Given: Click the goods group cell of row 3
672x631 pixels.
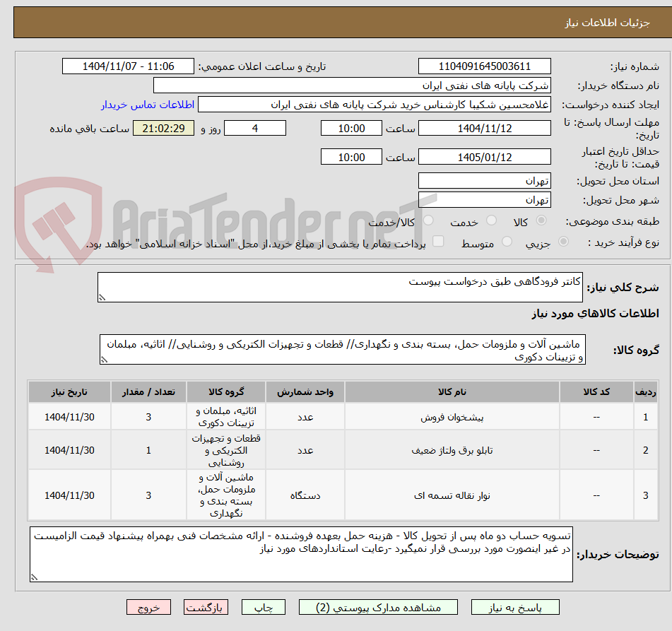Looking at the screenshot, I should 226,495.
